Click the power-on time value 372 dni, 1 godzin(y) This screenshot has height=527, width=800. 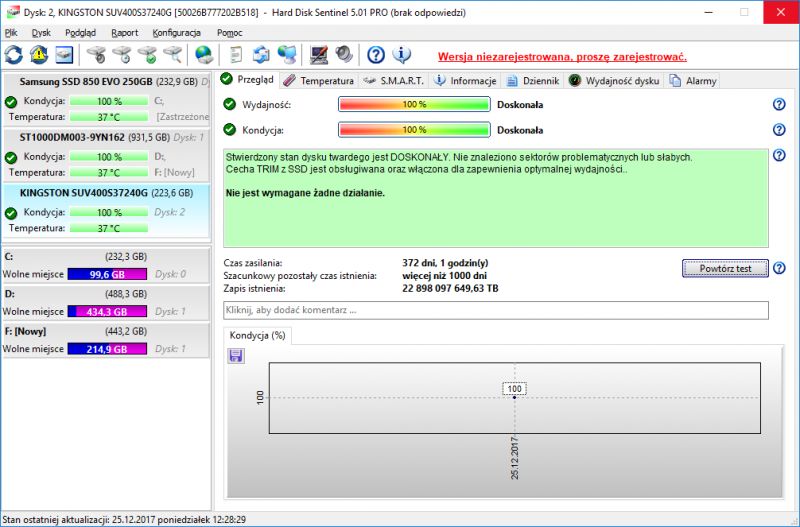(445, 263)
